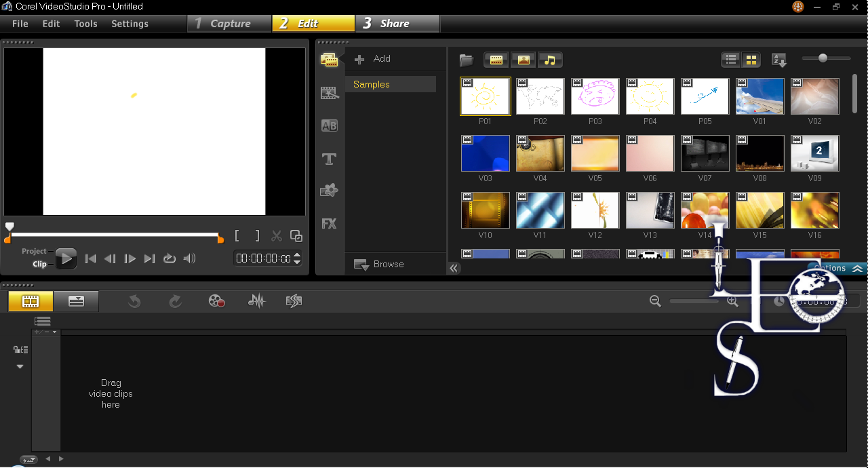Open the Title panel with the T icon

(x=329, y=159)
